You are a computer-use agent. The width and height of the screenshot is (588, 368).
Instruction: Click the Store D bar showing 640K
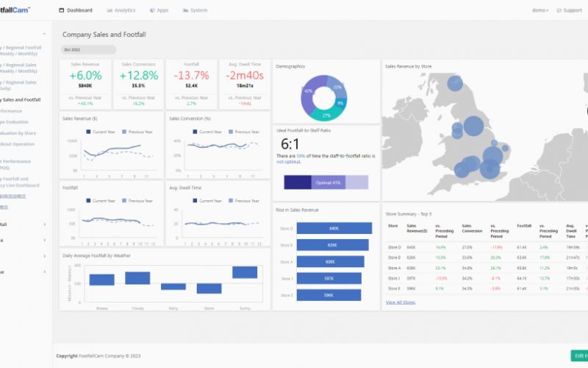click(334, 229)
